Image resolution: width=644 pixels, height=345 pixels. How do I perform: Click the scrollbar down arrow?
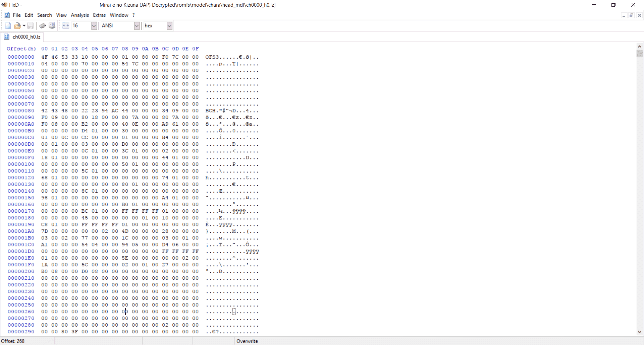click(x=640, y=332)
